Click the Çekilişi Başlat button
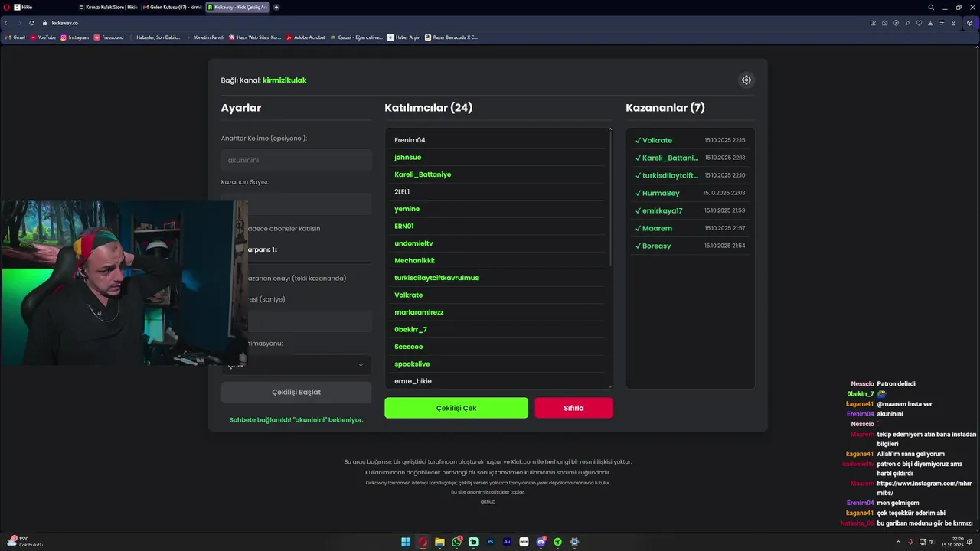This screenshot has width=980, height=551. point(296,392)
